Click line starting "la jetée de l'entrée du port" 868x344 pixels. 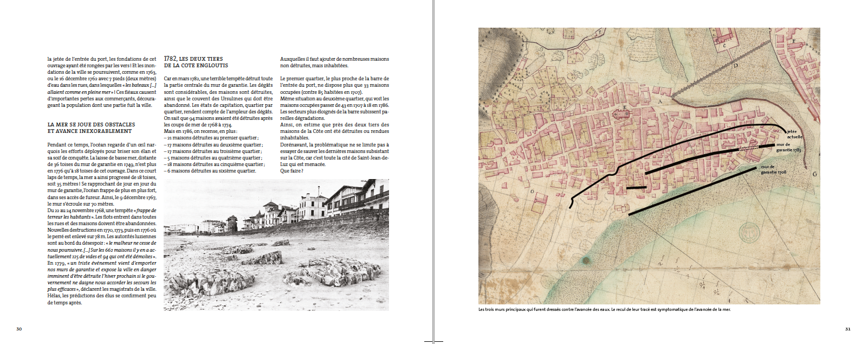pos(101,59)
